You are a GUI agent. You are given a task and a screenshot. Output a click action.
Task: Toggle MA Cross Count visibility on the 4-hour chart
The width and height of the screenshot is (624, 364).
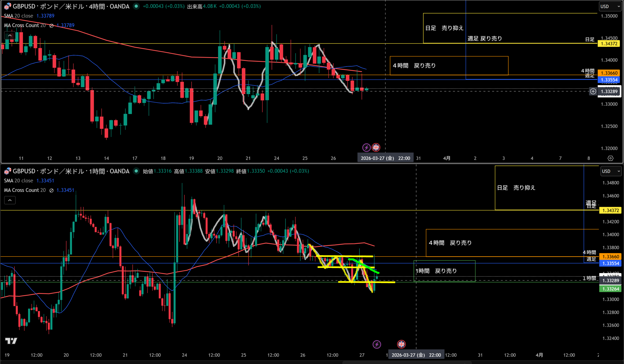pyautogui.click(x=51, y=26)
